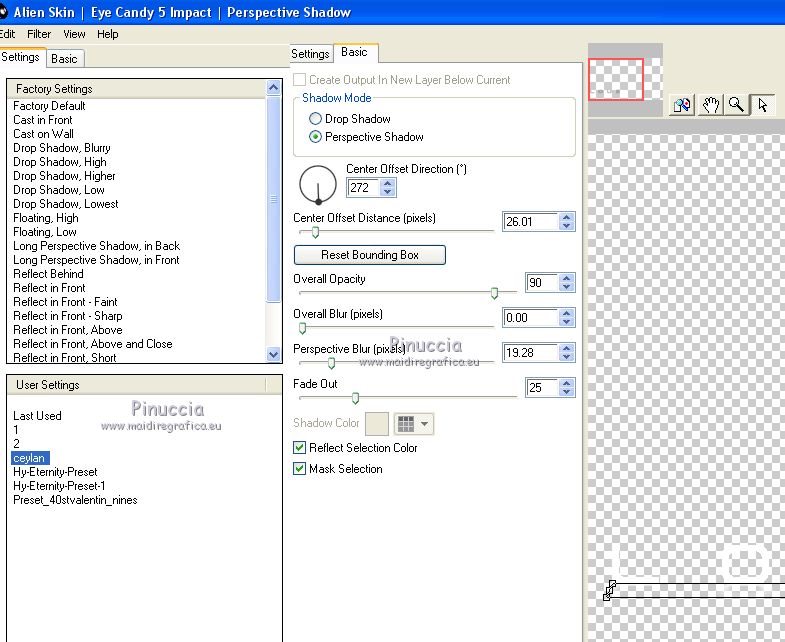
Task: Select the ceylan user preset
Action: click(30, 458)
